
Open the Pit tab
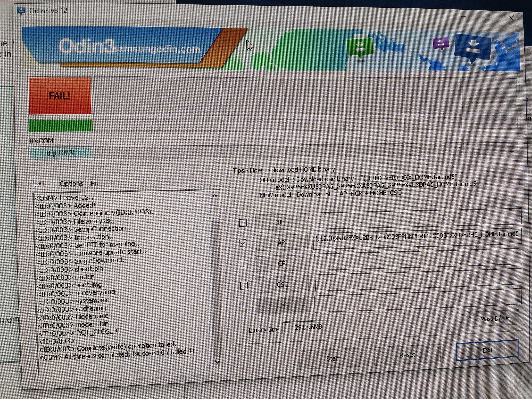pos(94,183)
